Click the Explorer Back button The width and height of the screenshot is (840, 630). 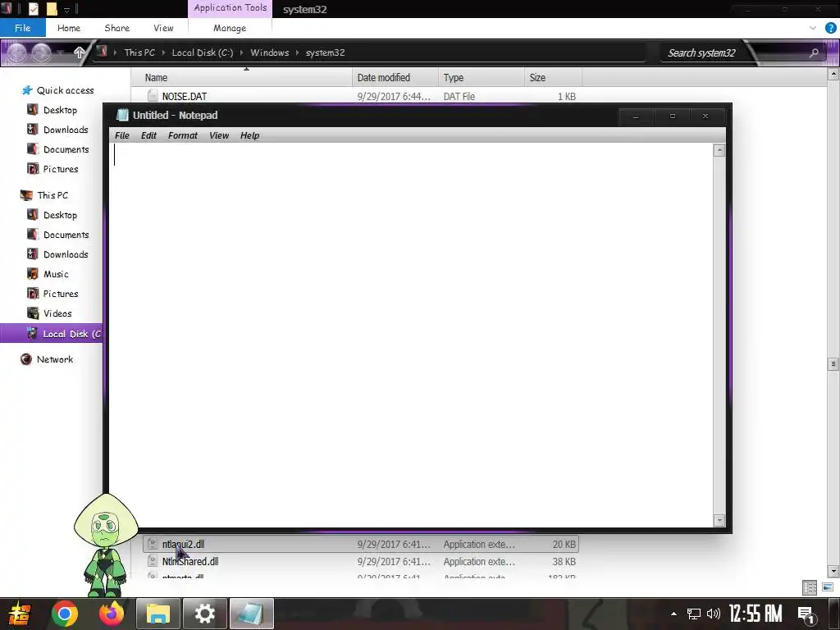[x=16, y=52]
